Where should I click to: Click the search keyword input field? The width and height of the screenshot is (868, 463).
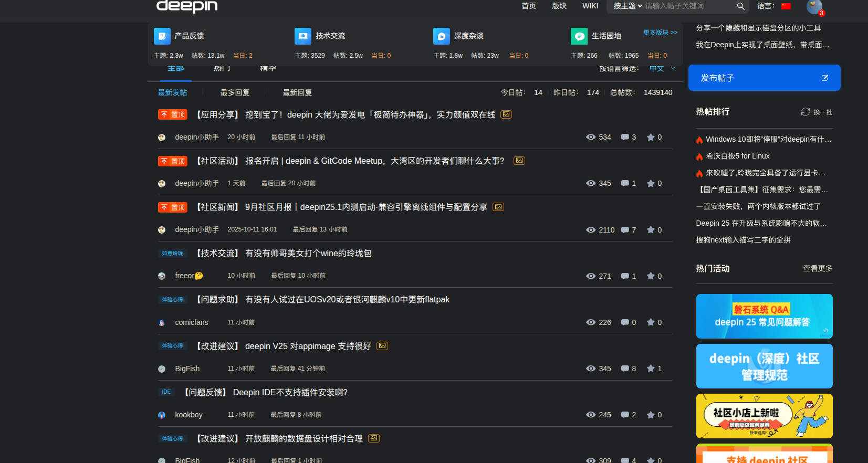[688, 6]
